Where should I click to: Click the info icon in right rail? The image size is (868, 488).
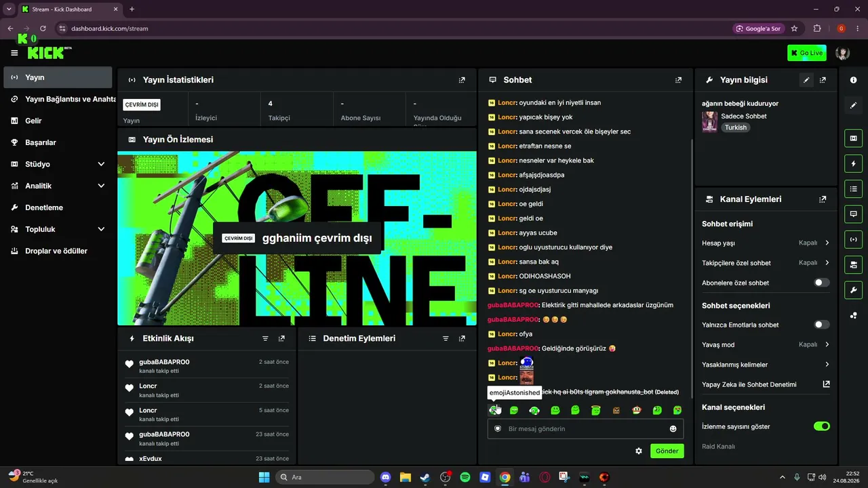coord(853,80)
